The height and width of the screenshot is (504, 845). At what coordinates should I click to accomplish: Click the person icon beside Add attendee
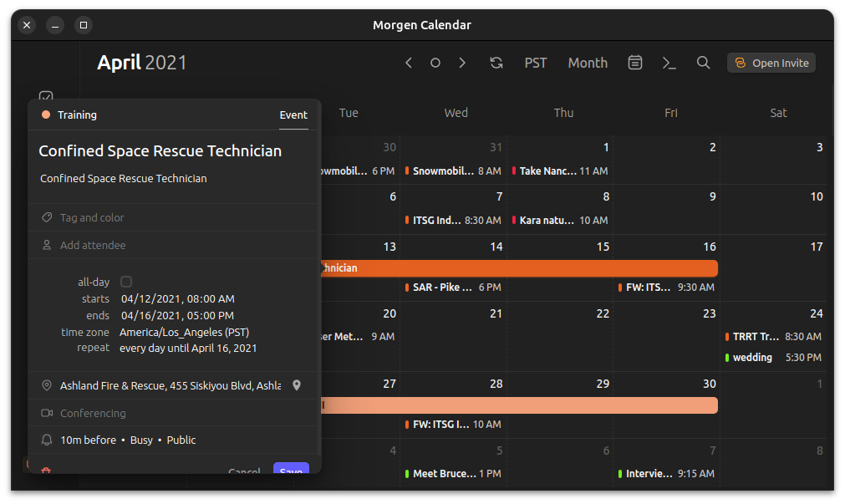point(47,245)
